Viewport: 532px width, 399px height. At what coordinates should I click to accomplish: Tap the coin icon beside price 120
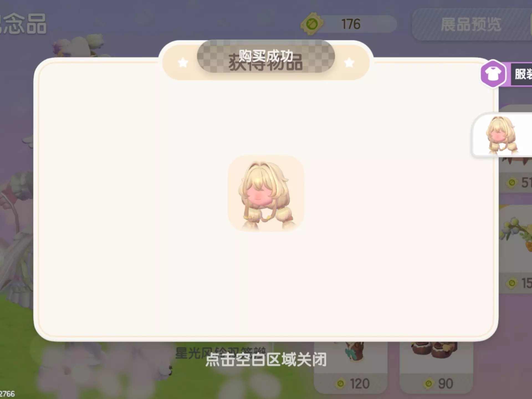point(341,384)
